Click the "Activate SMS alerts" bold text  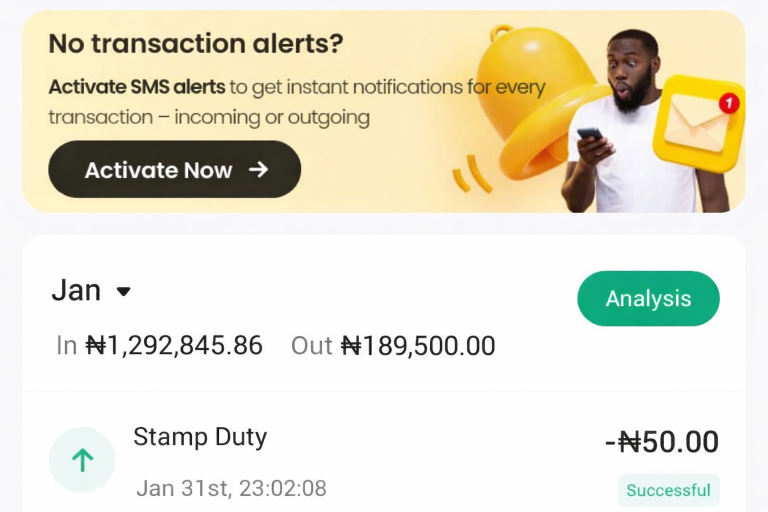coord(137,87)
